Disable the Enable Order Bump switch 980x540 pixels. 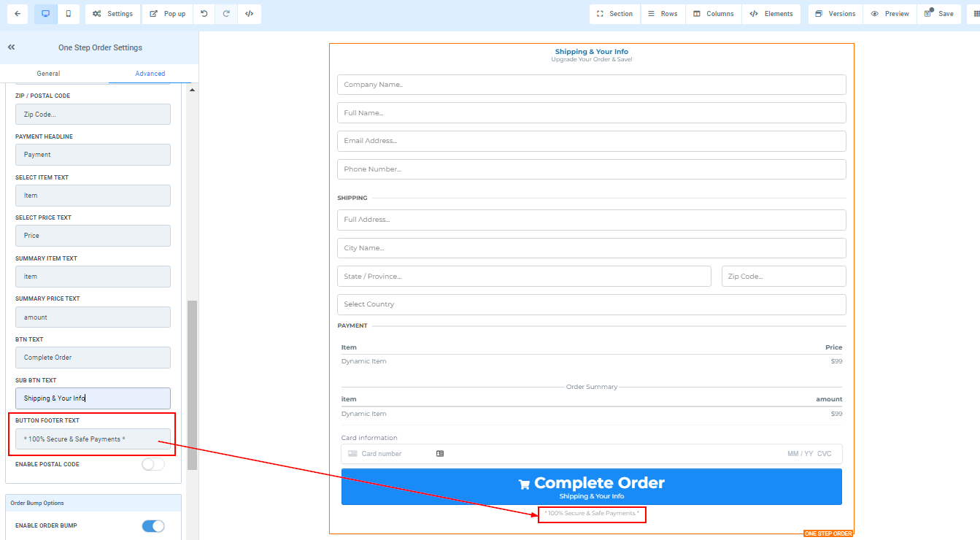click(153, 526)
